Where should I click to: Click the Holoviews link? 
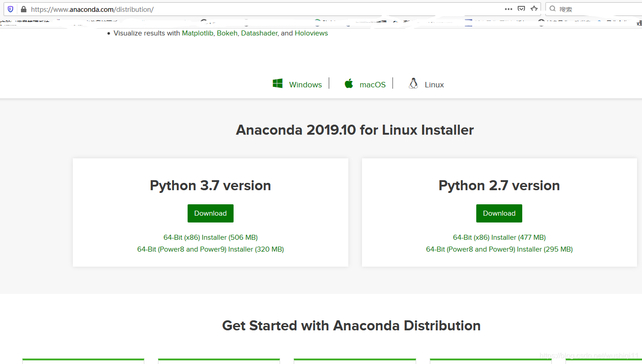pyautogui.click(x=311, y=33)
